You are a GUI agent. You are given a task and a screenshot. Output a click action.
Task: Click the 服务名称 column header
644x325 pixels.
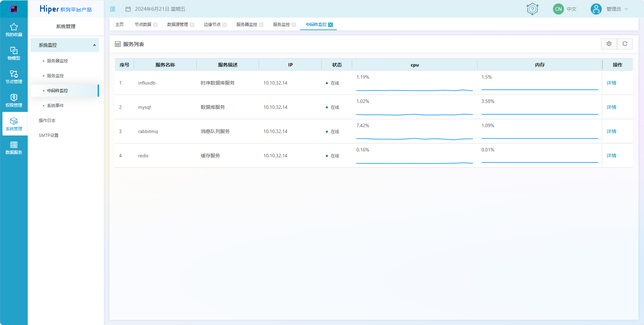[165, 65]
